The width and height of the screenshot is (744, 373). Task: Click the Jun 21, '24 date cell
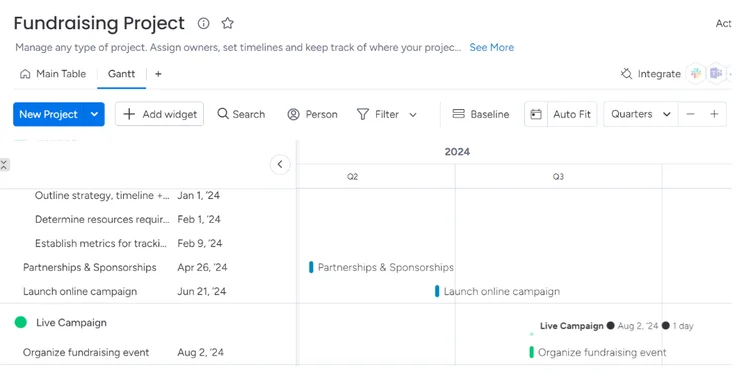point(202,291)
